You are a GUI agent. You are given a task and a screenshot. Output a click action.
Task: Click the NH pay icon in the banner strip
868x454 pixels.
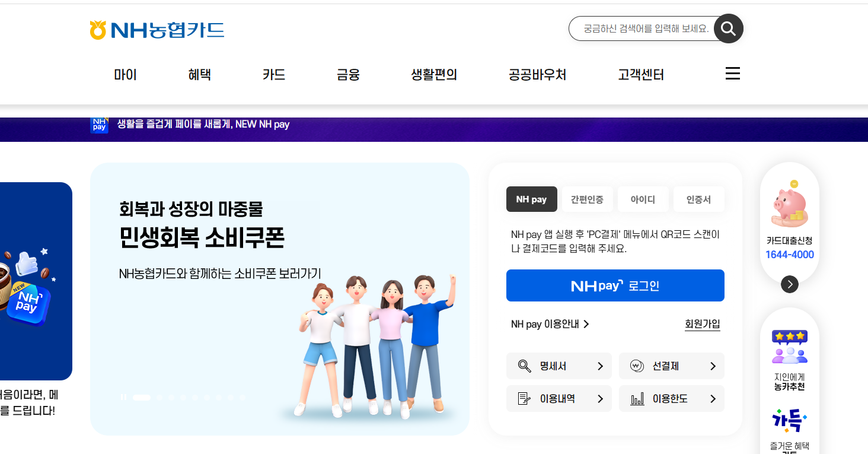point(99,125)
